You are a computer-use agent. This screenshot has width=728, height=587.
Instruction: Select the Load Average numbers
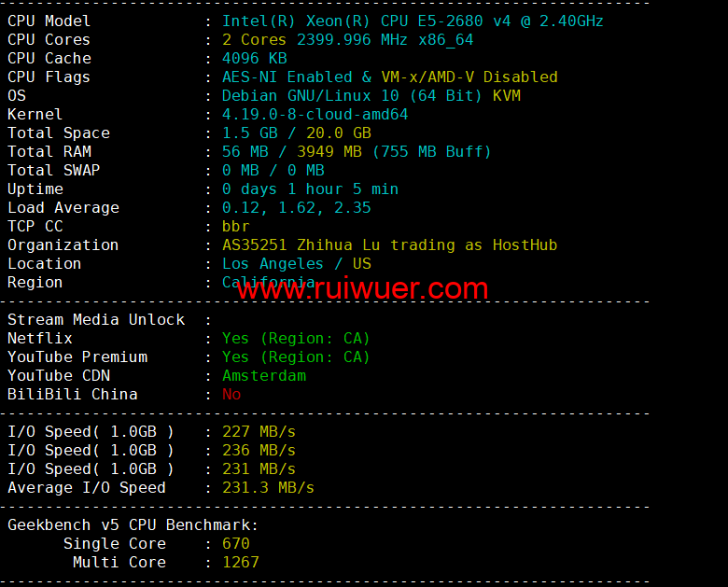[296, 207]
